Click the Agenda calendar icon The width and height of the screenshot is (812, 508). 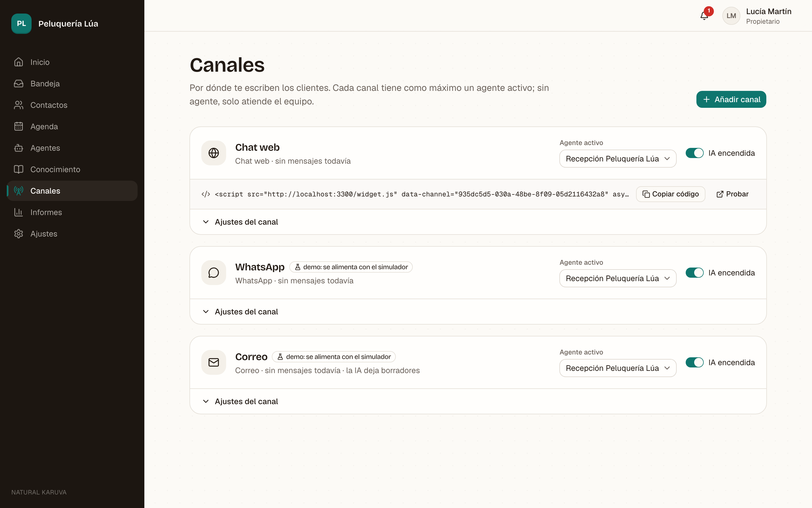coord(19,126)
